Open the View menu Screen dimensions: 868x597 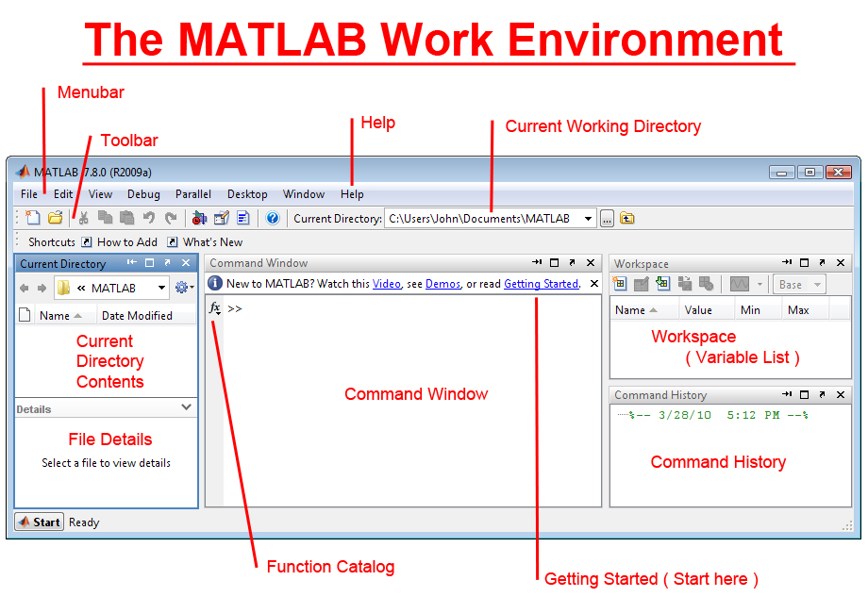(100, 194)
